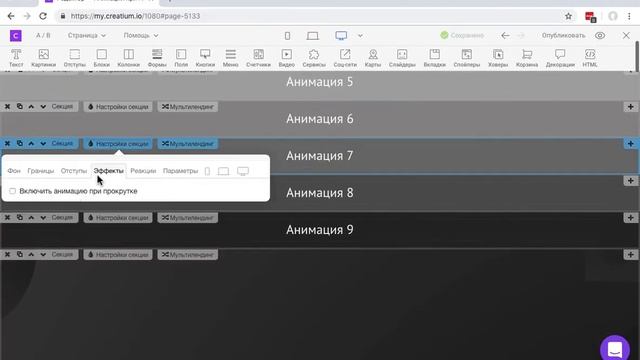Switch to the Параметры tab
The width and height of the screenshot is (640, 360).
(x=180, y=171)
